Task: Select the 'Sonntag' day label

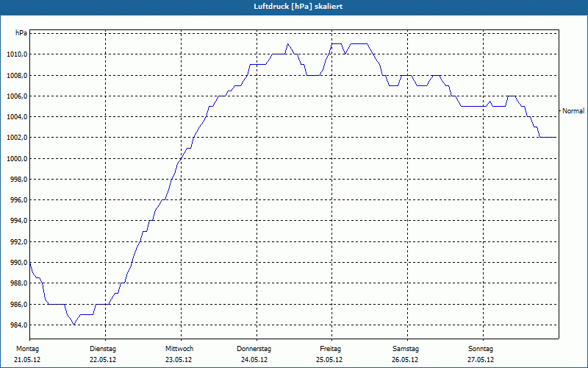Action: point(481,349)
